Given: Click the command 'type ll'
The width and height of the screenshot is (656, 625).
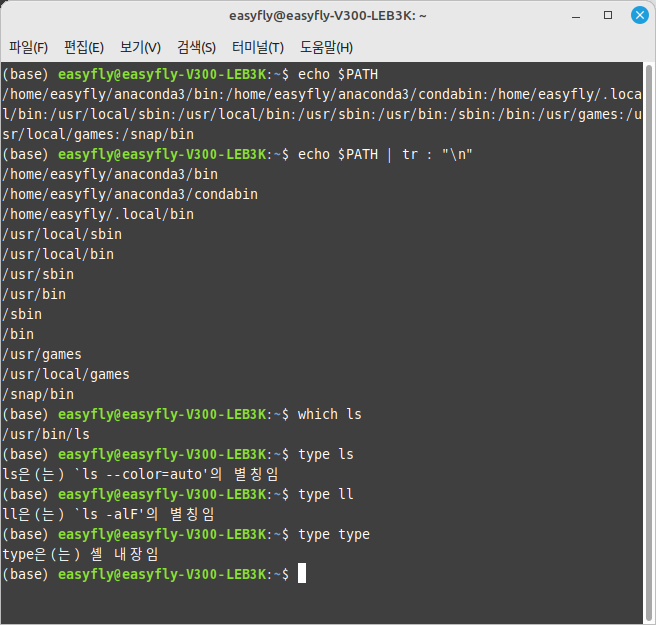Looking at the screenshot, I should point(326,495).
